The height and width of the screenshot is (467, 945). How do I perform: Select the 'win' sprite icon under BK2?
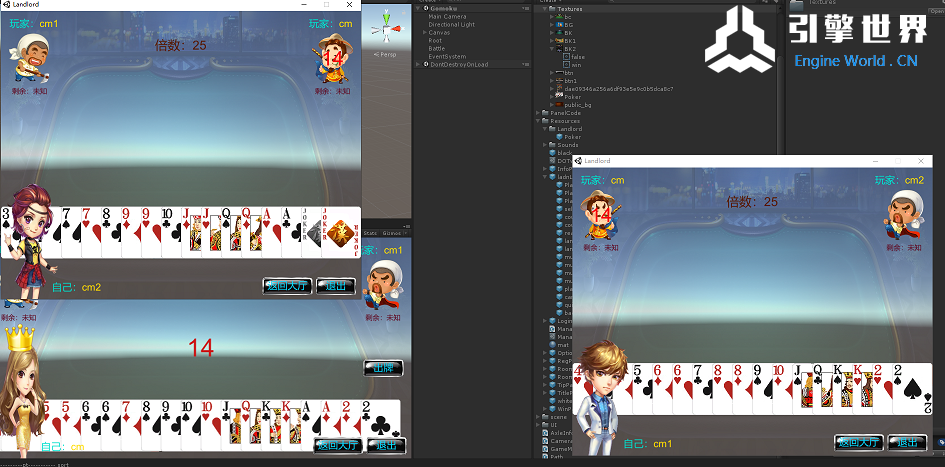pyautogui.click(x=567, y=64)
